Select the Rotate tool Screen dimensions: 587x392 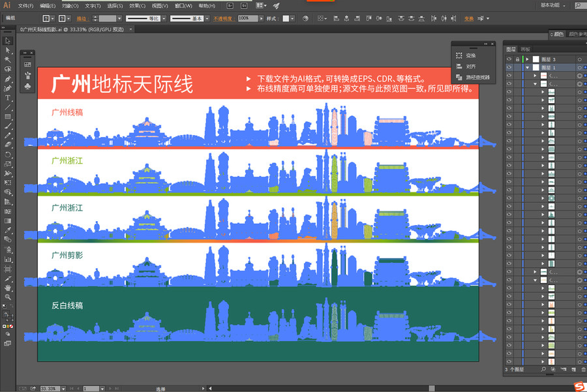pyautogui.click(x=7, y=154)
